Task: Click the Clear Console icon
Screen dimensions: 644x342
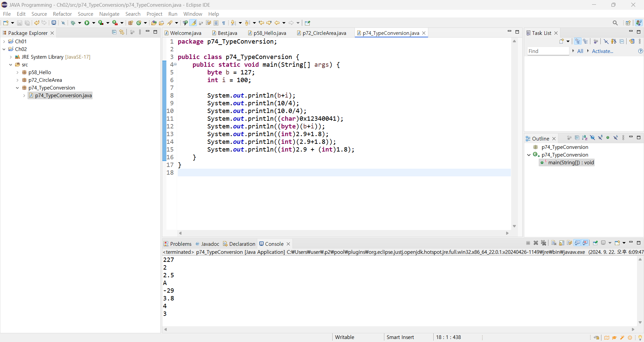Action: (x=554, y=243)
